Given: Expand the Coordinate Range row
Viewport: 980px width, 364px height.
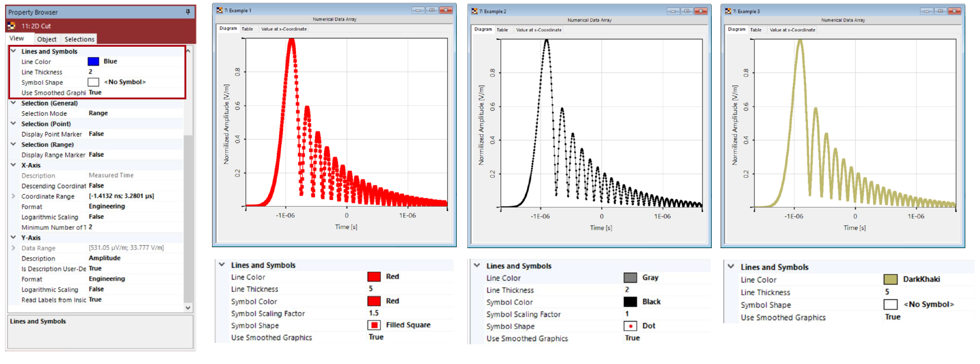Looking at the screenshot, I should pos(13,196).
